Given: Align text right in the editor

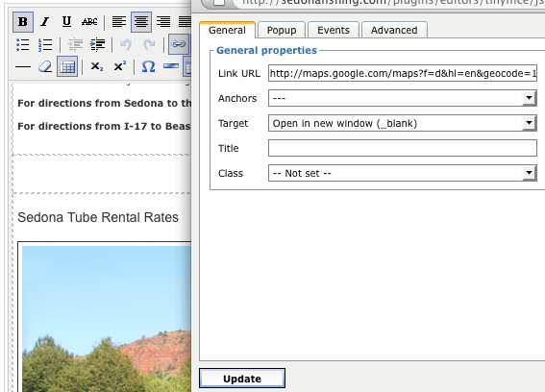Looking at the screenshot, I should coord(163,22).
